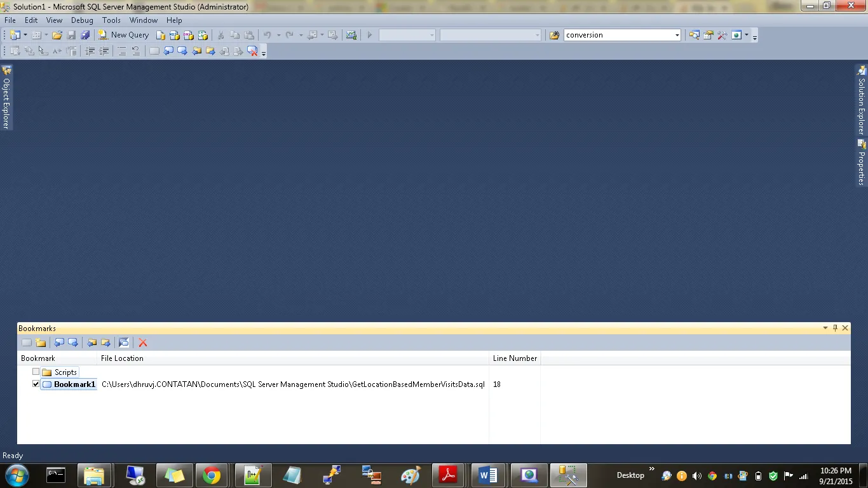Open the Tools menu
Viewport: 868px width, 488px height.
(x=111, y=20)
